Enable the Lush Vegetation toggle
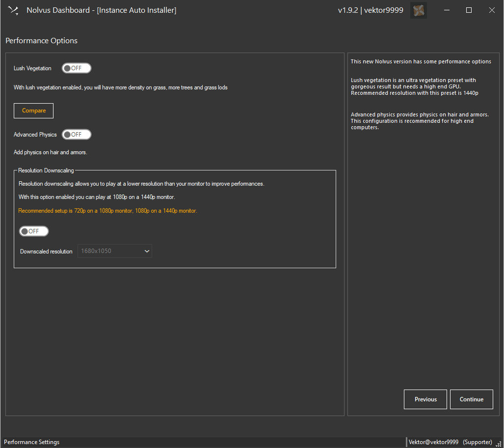 [x=77, y=68]
